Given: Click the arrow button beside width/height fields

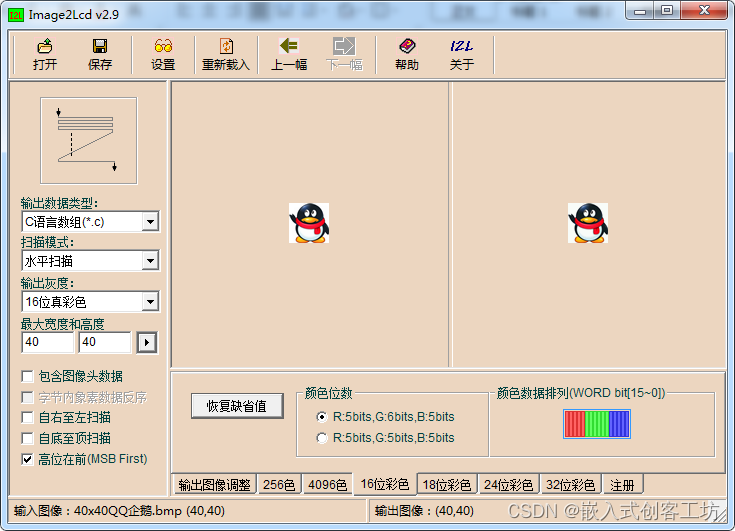Looking at the screenshot, I should tap(147, 343).
